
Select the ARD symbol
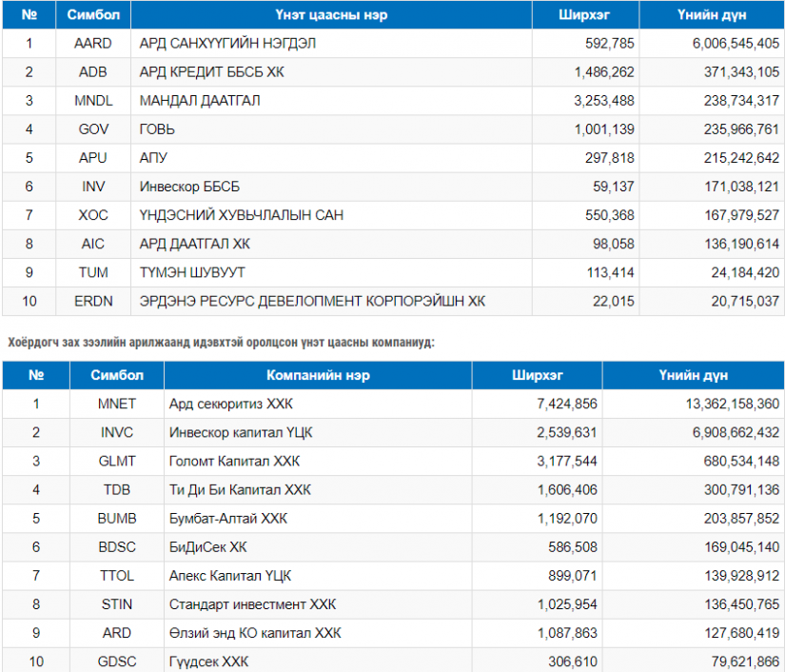(x=117, y=632)
